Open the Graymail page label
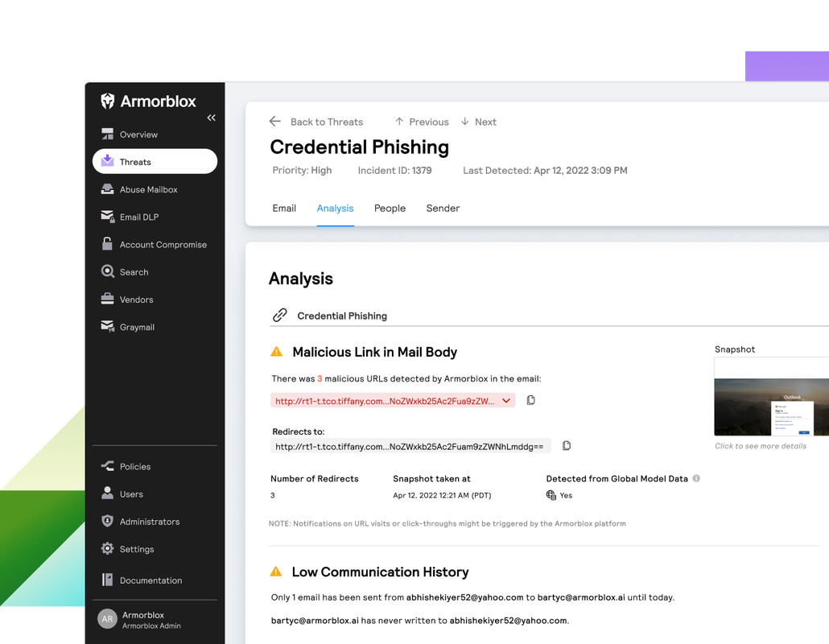The width and height of the screenshot is (829, 644). (137, 327)
